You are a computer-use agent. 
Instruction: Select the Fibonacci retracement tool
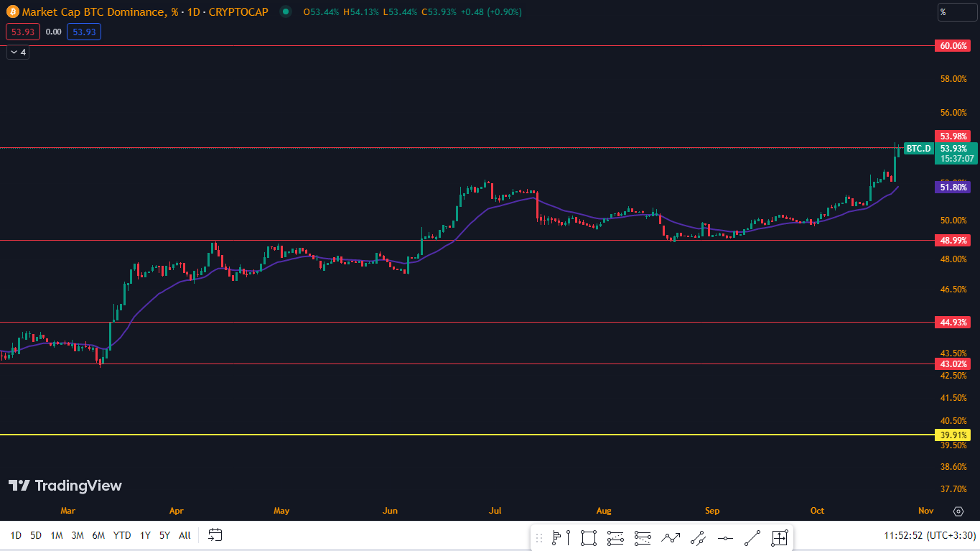point(616,537)
